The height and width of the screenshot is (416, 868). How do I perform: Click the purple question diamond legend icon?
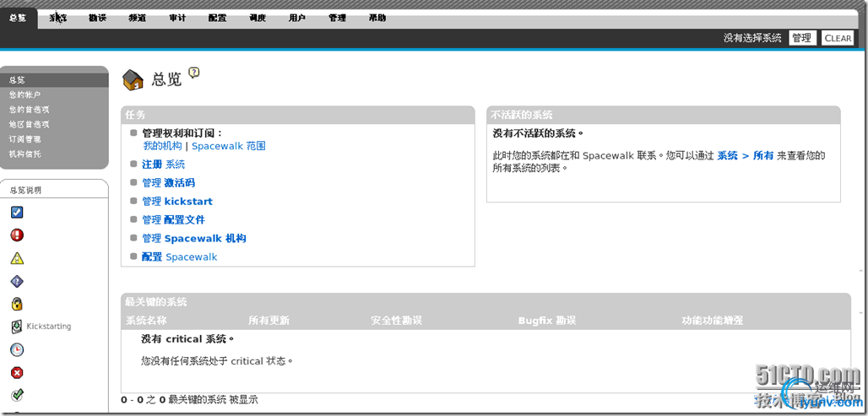[x=17, y=282]
